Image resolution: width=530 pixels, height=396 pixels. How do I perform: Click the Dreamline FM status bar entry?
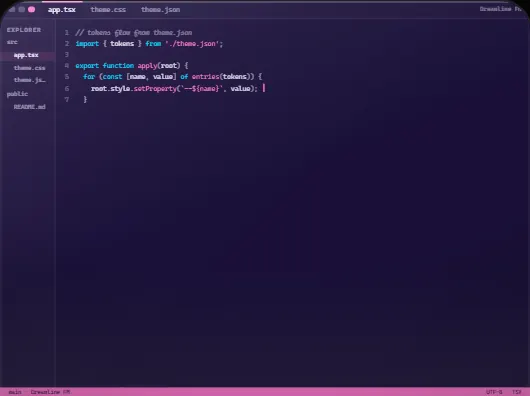pyautogui.click(x=50, y=392)
